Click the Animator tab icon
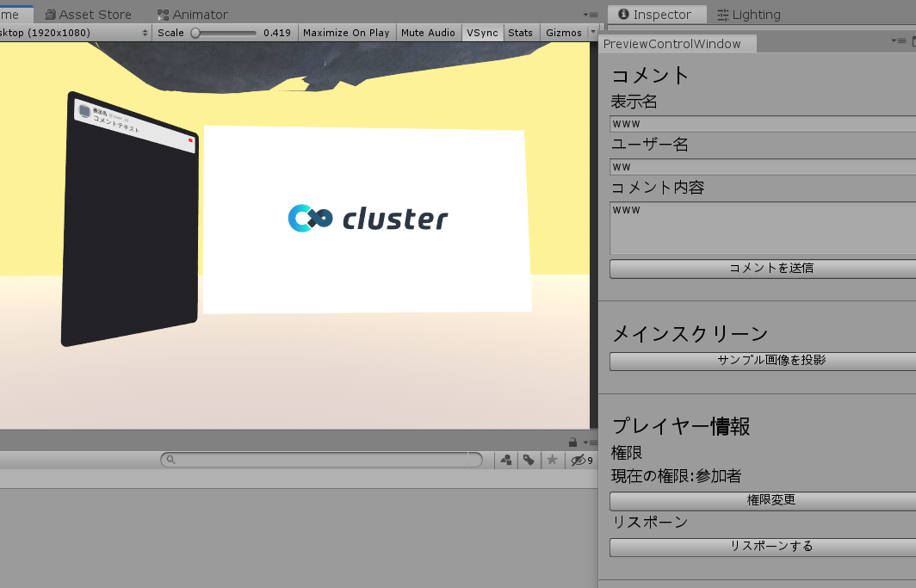This screenshot has height=588, width=916. pos(163,15)
